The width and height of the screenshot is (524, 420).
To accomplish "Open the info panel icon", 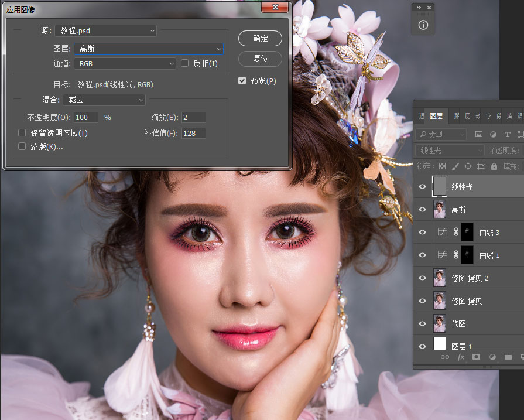I will (423, 25).
